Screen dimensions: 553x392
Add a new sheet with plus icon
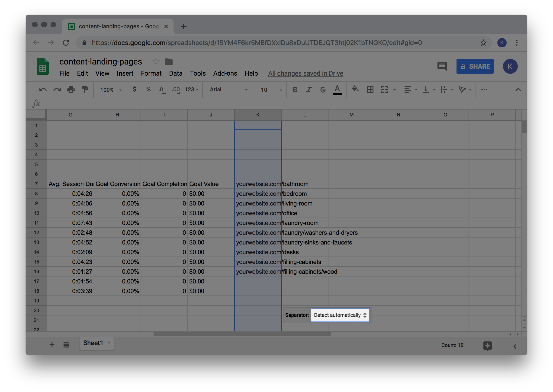52,345
